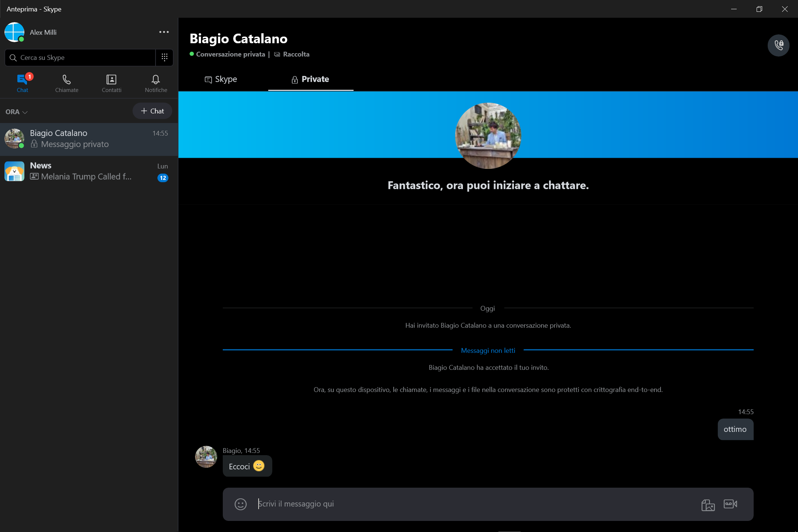Click the 12 unread badge on News
Image resolution: width=798 pixels, height=532 pixels.
(x=163, y=178)
